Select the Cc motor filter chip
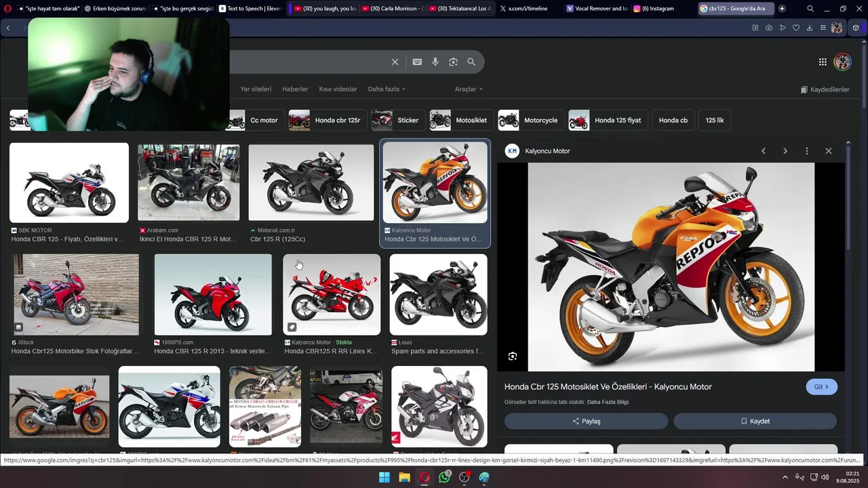This screenshot has width=868, height=488. click(255, 120)
